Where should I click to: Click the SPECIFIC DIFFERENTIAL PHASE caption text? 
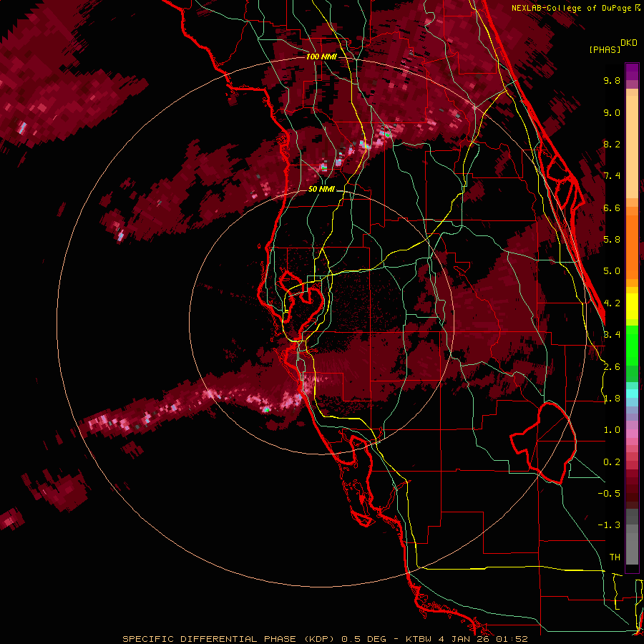pyautogui.click(x=209, y=639)
